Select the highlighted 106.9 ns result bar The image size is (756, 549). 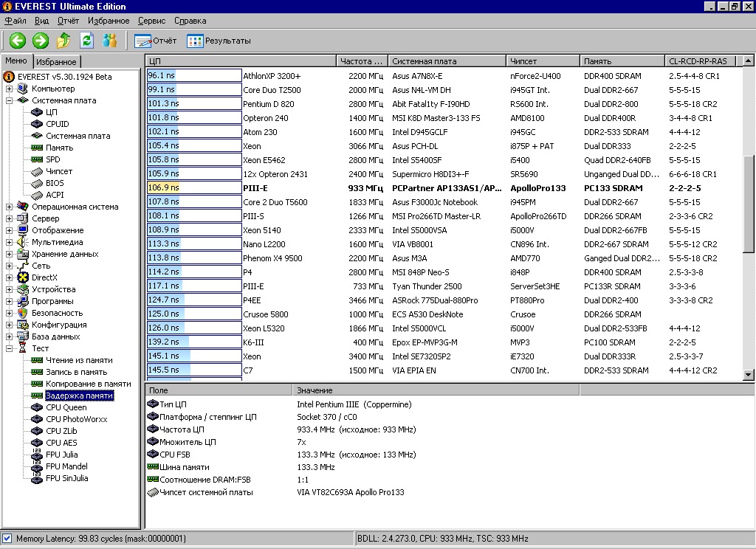tap(194, 188)
